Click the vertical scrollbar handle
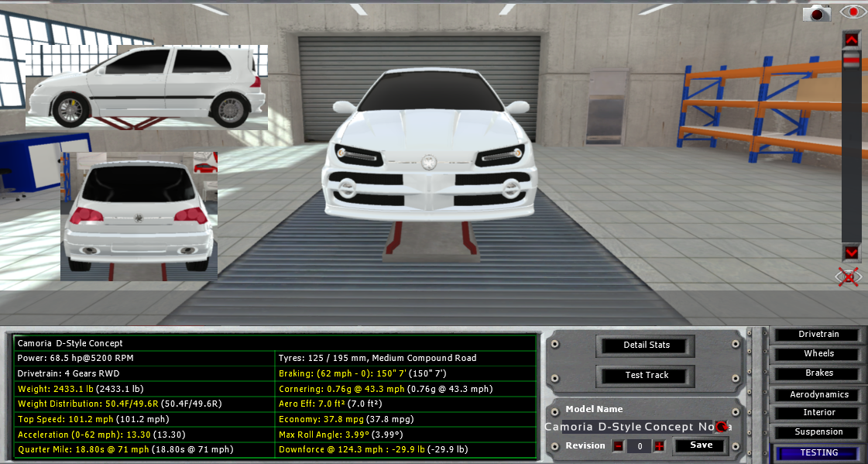 tap(852, 59)
